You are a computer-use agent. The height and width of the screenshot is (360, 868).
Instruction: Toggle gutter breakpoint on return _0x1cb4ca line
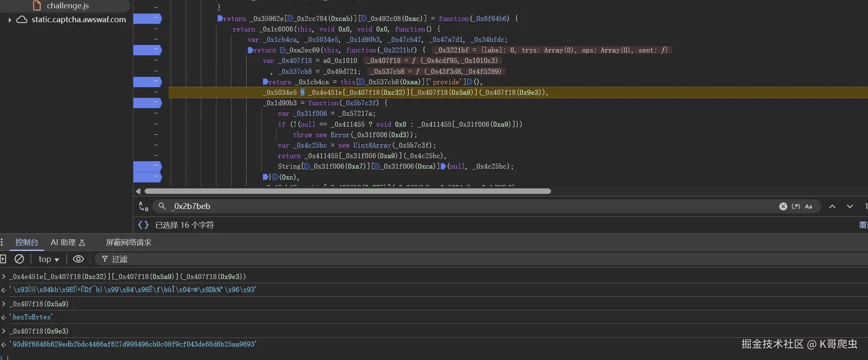coord(148,82)
